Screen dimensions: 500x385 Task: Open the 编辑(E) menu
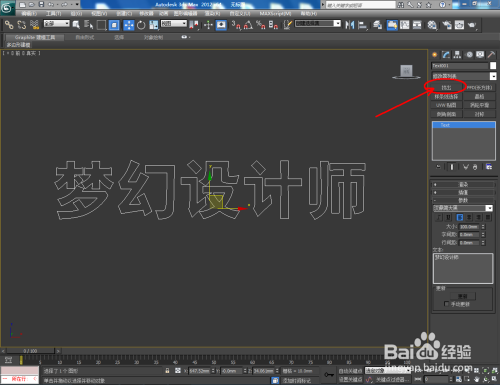tap(29, 14)
